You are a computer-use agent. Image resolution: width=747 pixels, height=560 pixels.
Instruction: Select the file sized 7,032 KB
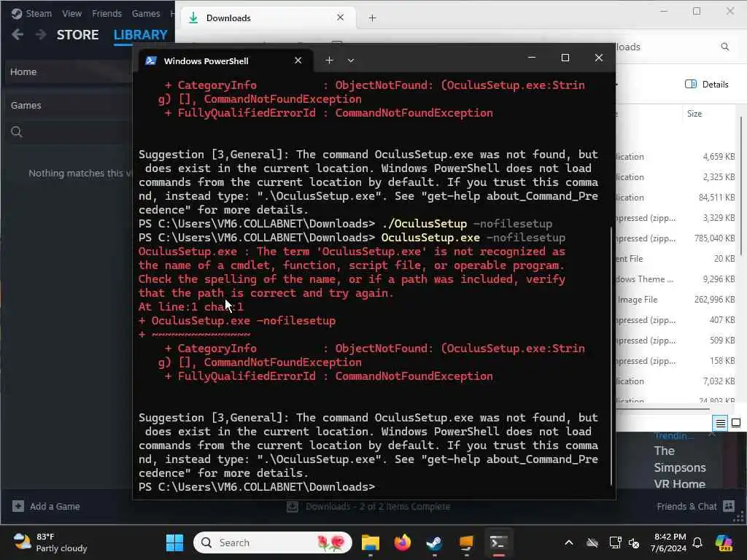coord(676,381)
